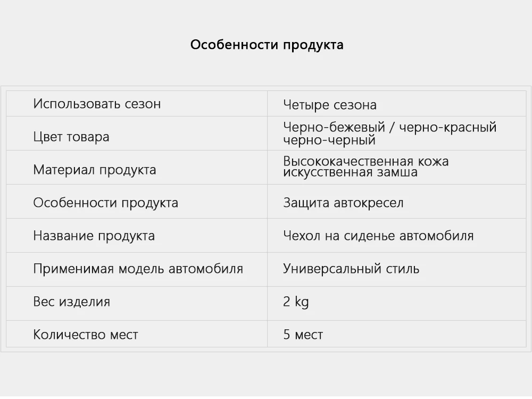The width and height of the screenshot is (532, 399).
Task: Click the 'Универсальный стиль' value
Action: [351, 269]
